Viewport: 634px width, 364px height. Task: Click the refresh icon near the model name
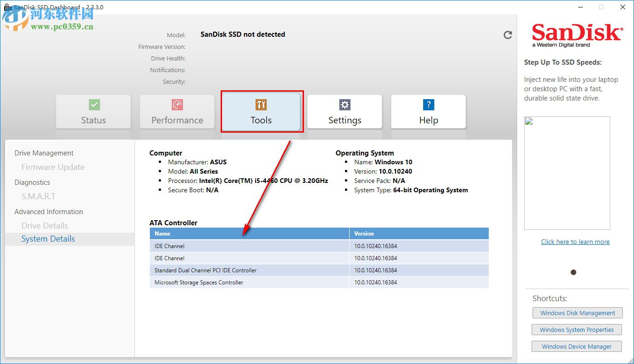(508, 35)
